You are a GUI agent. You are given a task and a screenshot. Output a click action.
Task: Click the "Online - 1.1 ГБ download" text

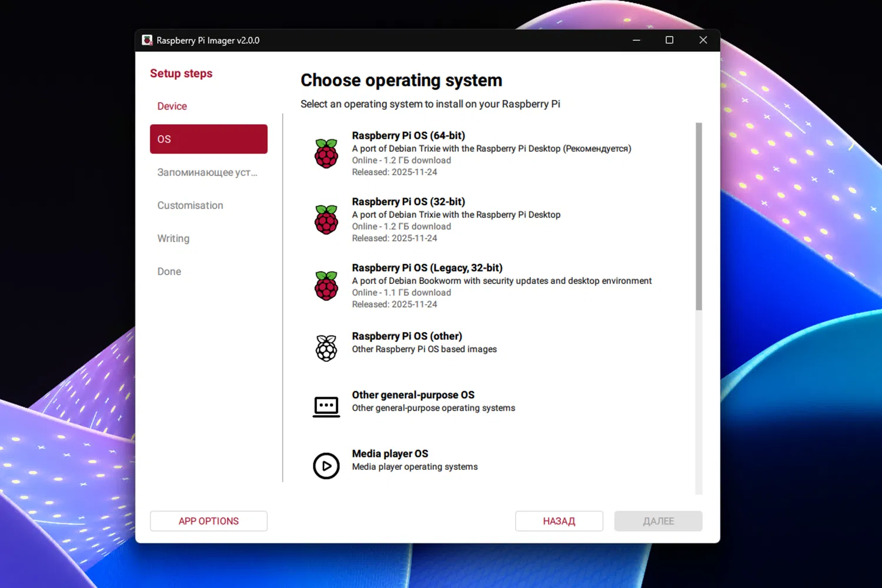(402, 293)
